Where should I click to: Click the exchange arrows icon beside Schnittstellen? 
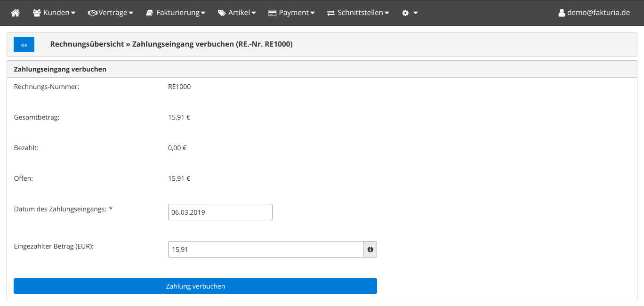331,13
